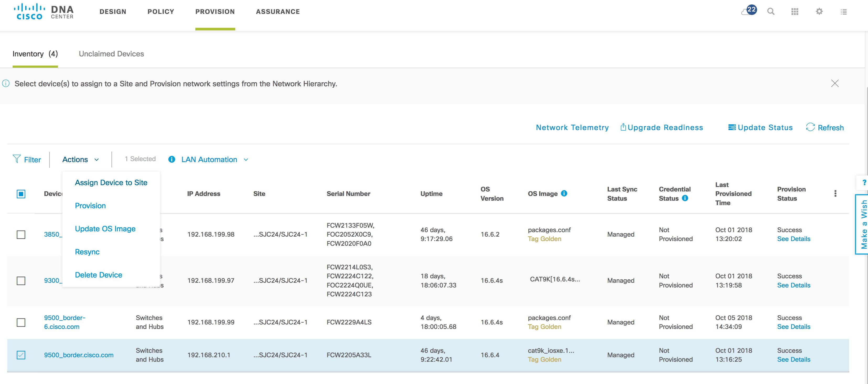Click the Refresh button
Viewport: 868px width, 384px height.
point(825,127)
